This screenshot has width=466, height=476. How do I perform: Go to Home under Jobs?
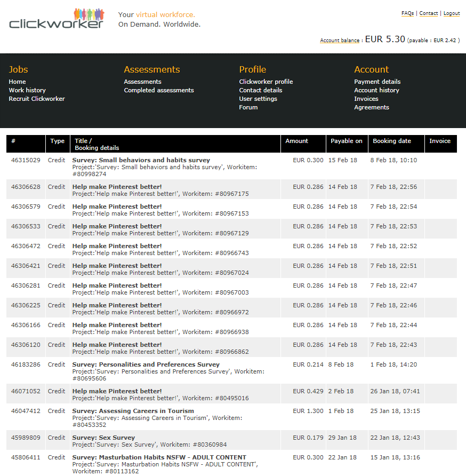point(17,82)
